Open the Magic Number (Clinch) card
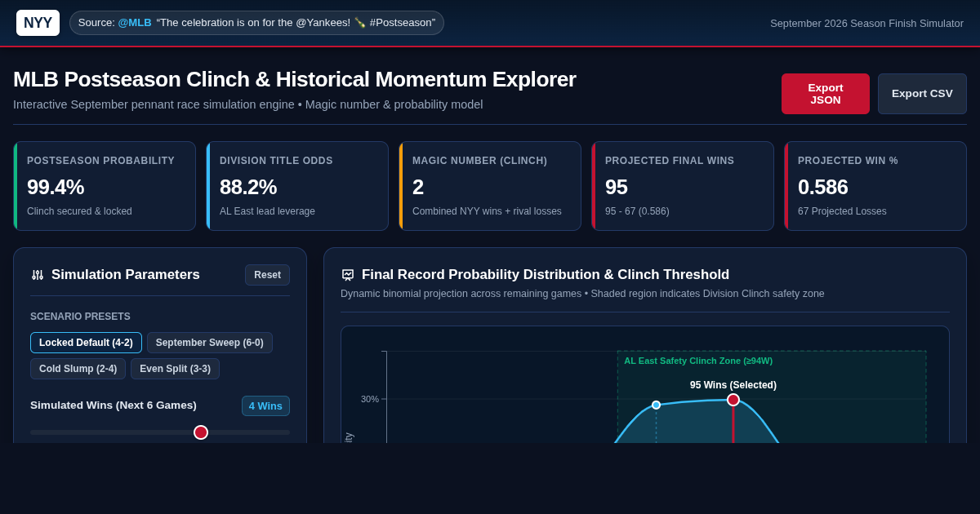This screenshot has height=514, width=980. [490, 186]
